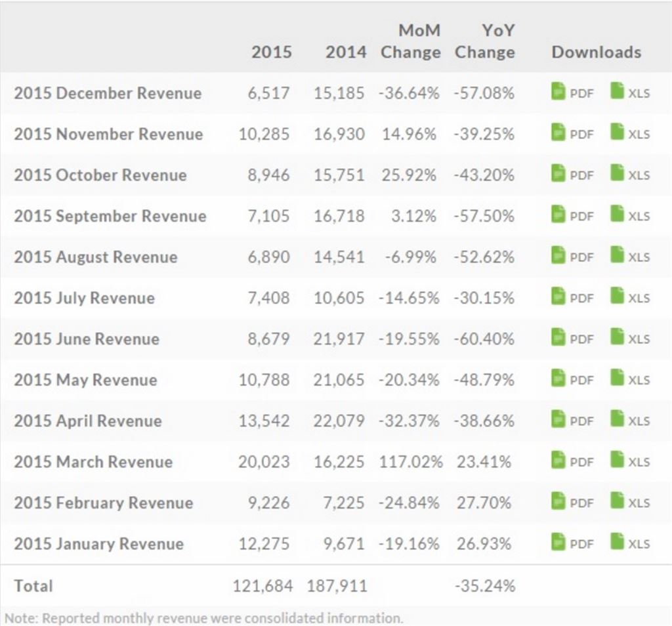The height and width of the screenshot is (626, 672).
Task: Download January revenue XLS spreadsheet
Action: pyautogui.click(x=630, y=543)
